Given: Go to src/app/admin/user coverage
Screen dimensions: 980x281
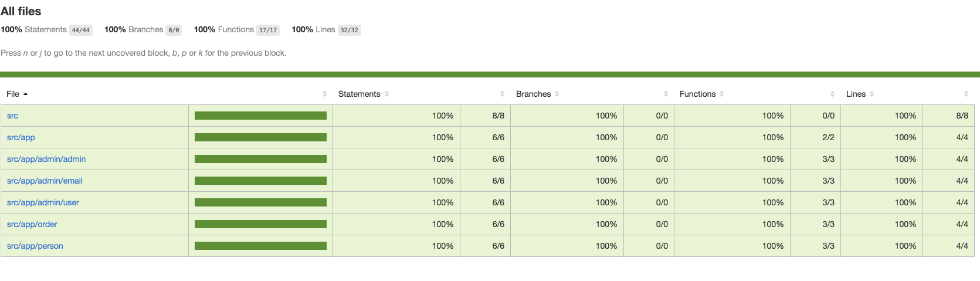Looking at the screenshot, I should coord(43,202).
